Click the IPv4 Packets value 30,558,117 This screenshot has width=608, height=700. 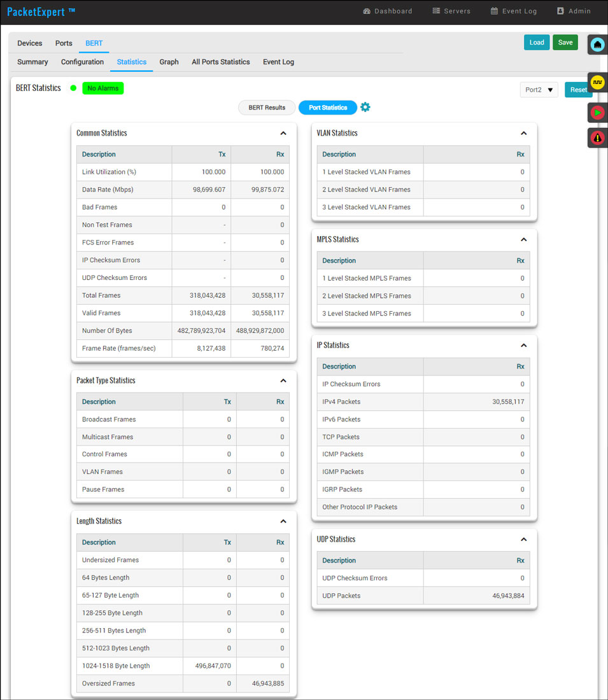(x=508, y=402)
